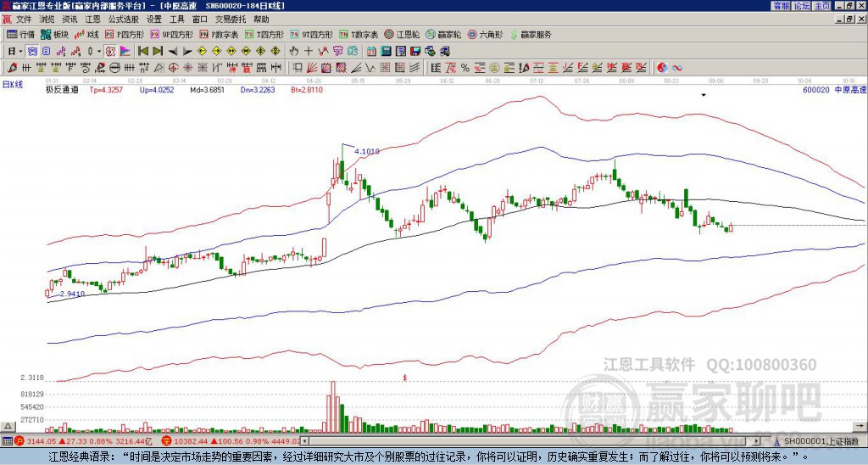Image resolution: width=868 pixels, height=465 pixels.
Task: Open the P数字表 number table
Action: coord(219,34)
